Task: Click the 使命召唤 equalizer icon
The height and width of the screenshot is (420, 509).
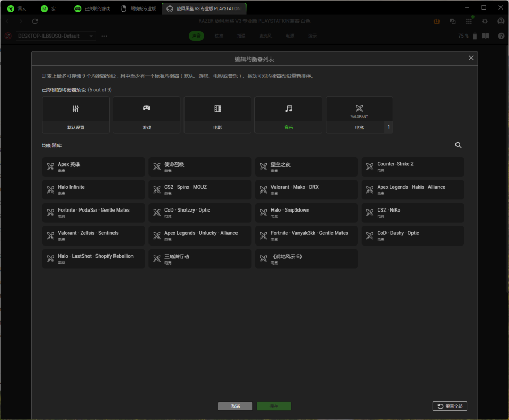Action: (x=157, y=167)
